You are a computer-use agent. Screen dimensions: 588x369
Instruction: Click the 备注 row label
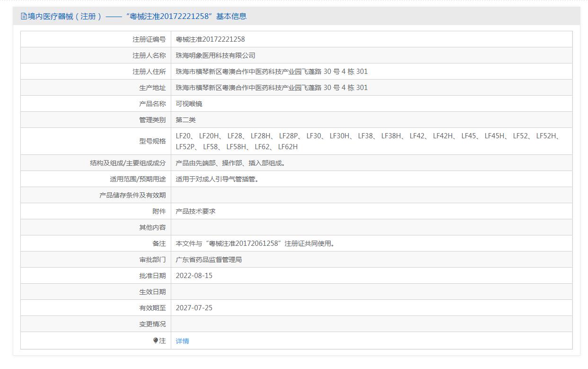tap(159, 243)
